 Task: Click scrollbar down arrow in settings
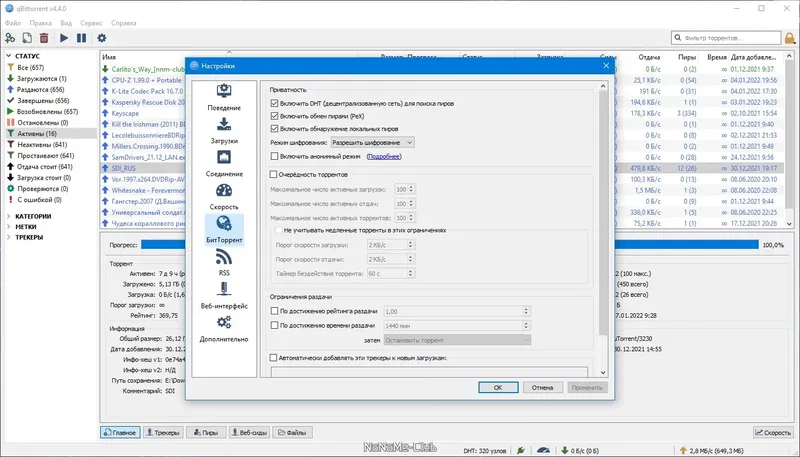tap(603, 373)
